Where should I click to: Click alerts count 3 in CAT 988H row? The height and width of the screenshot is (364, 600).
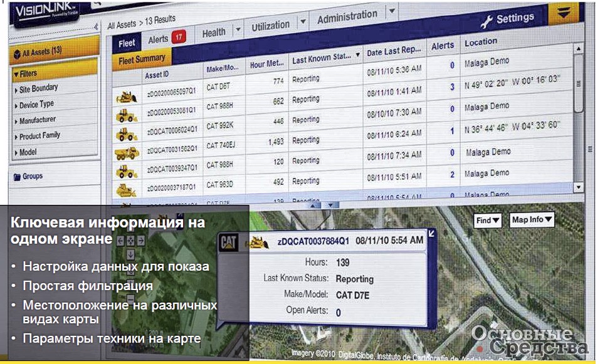(x=452, y=87)
